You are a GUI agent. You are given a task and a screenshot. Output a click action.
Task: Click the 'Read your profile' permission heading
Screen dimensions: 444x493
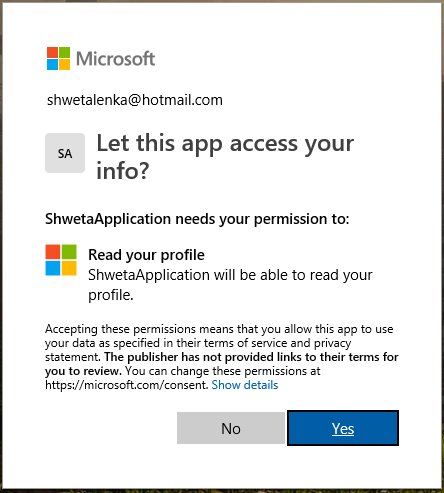(x=146, y=255)
